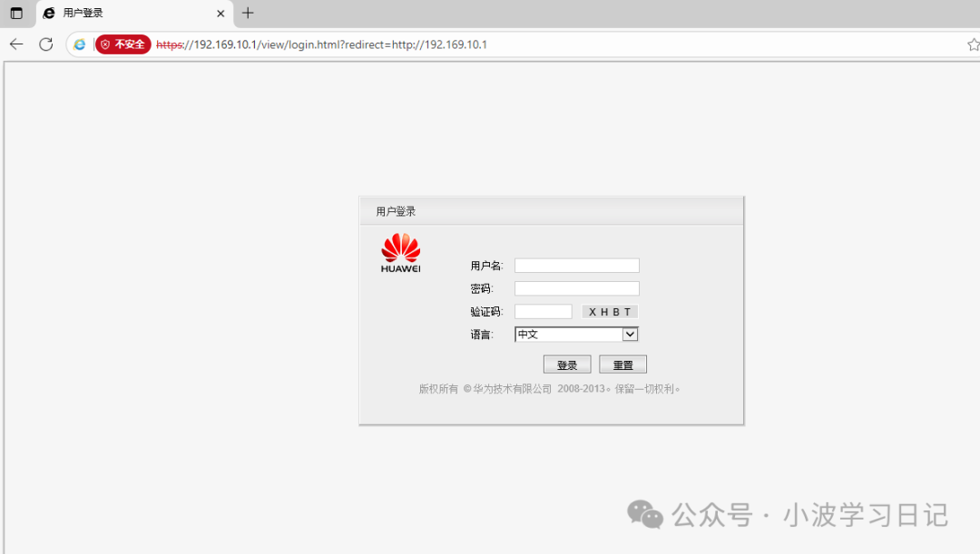Click the WeChat watermark icon
The image size is (980, 554).
coord(646,515)
